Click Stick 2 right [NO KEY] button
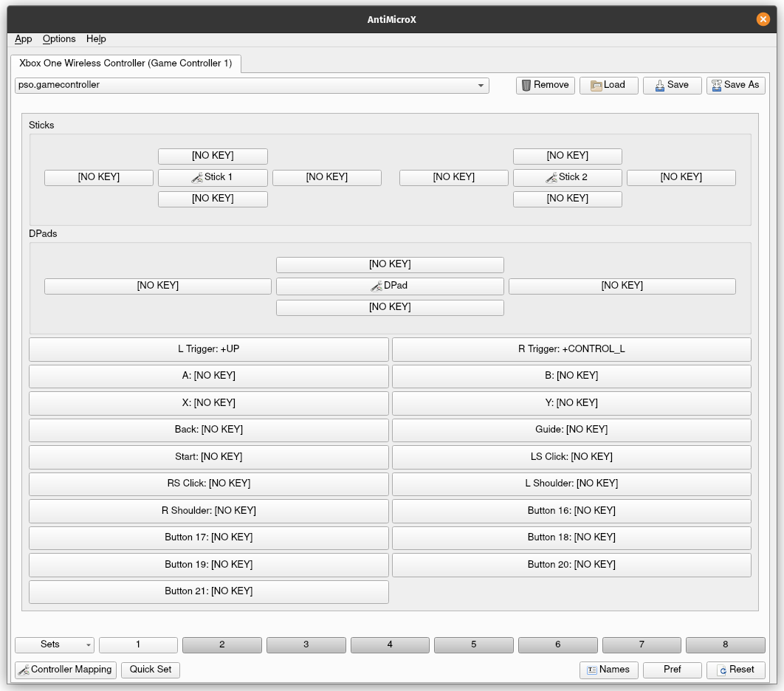 (x=681, y=177)
